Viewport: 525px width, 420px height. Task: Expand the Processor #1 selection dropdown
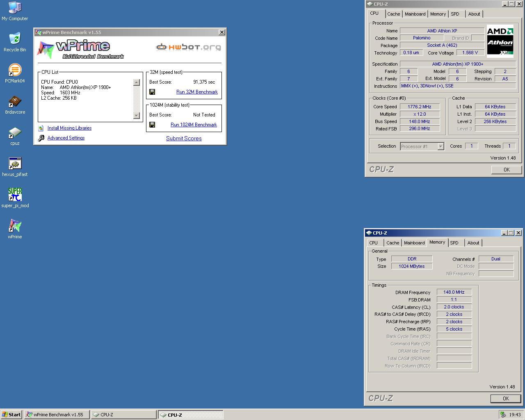[x=441, y=146]
